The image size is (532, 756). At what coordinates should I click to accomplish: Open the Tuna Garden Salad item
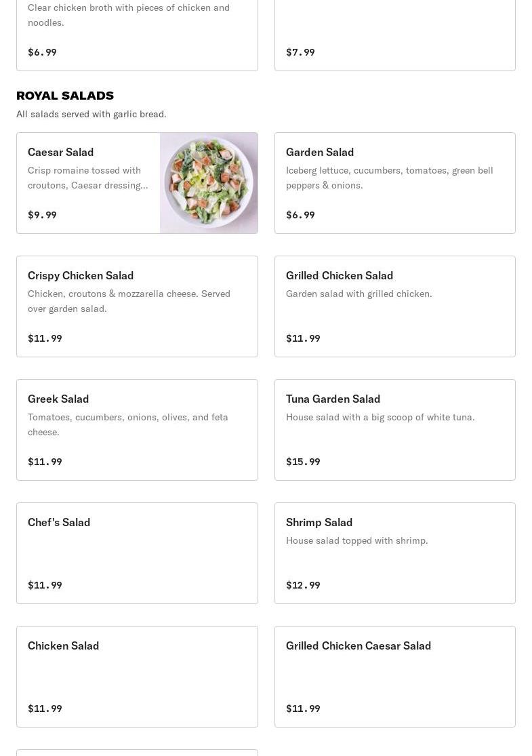pyautogui.click(x=394, y=430)
